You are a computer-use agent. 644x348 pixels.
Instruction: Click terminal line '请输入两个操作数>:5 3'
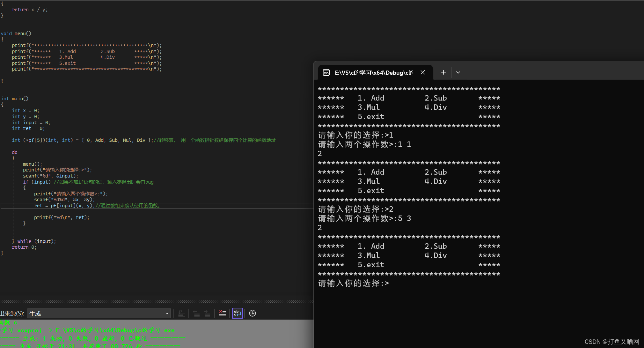(364, 218)
